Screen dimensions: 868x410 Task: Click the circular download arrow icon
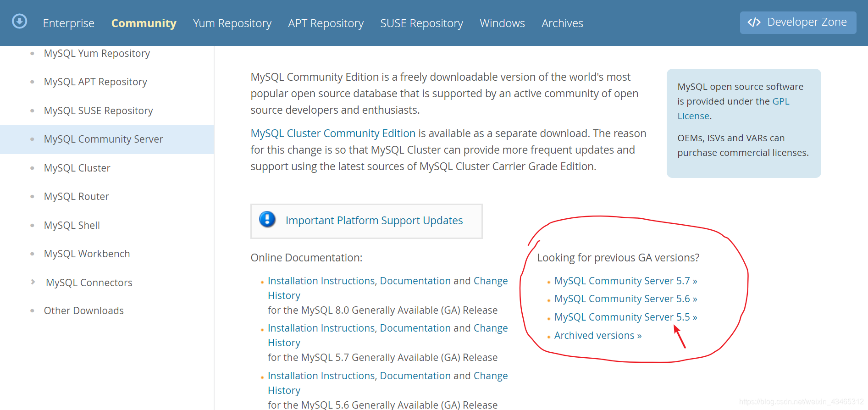(19, 22)
